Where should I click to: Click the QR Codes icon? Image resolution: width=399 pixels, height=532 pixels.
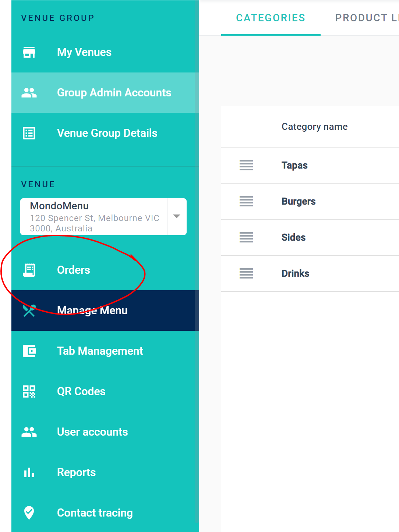tap(29, 391)
